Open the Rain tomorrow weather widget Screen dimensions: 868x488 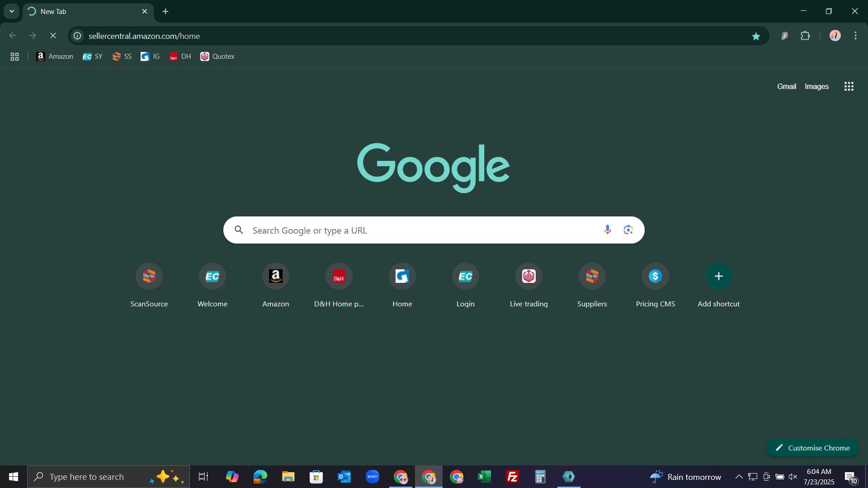point(685,477)
